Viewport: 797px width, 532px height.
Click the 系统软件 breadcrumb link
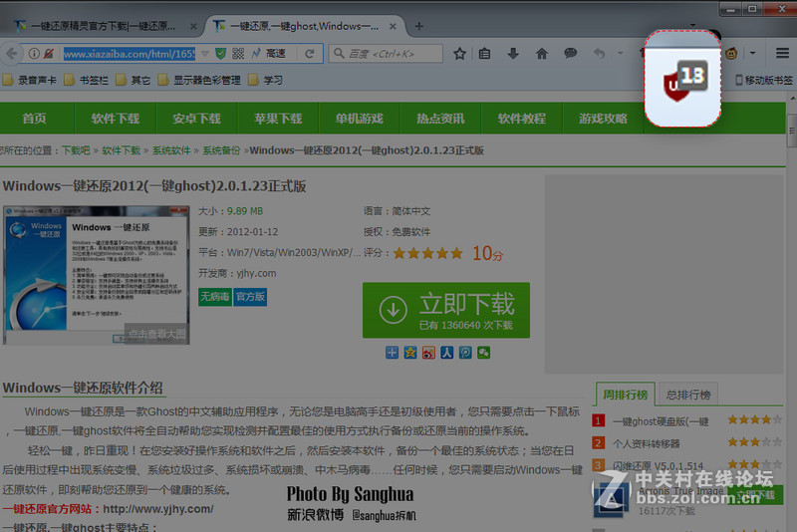(x=171, y=150)
